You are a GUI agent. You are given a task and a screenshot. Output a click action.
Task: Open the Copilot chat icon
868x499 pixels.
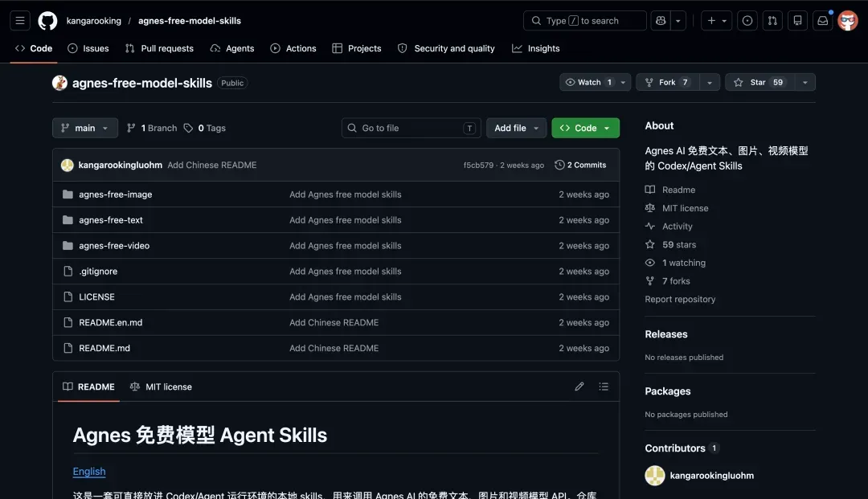661,21
